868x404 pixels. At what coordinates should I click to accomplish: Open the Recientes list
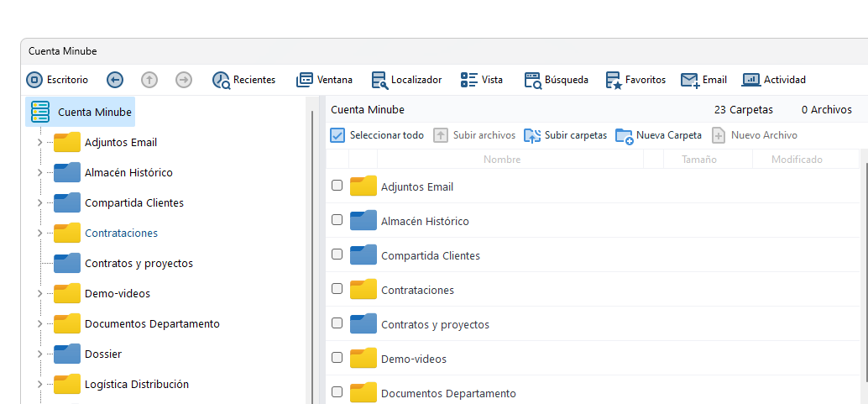click(x=243, y=80)
